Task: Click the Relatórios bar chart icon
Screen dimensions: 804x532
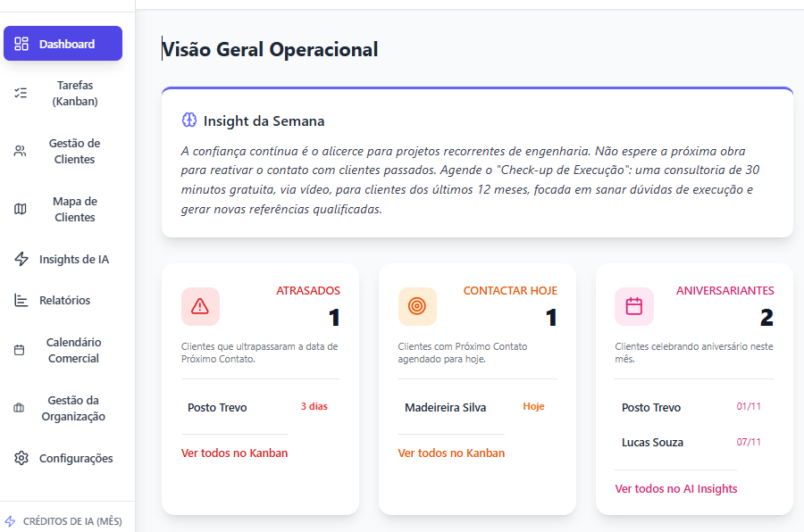Action: tap(20, 300)
